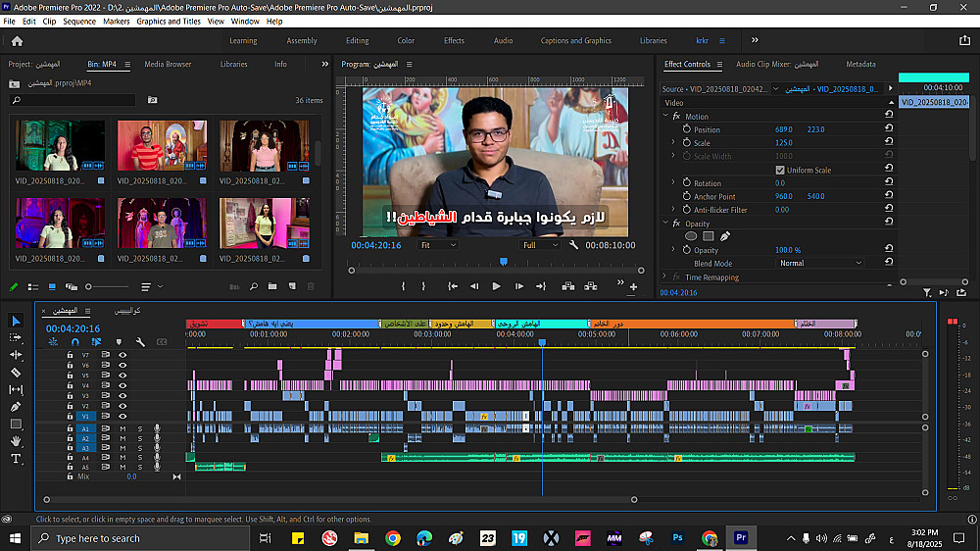Select the Type tool
980x551 pixels.
(16, 458)
